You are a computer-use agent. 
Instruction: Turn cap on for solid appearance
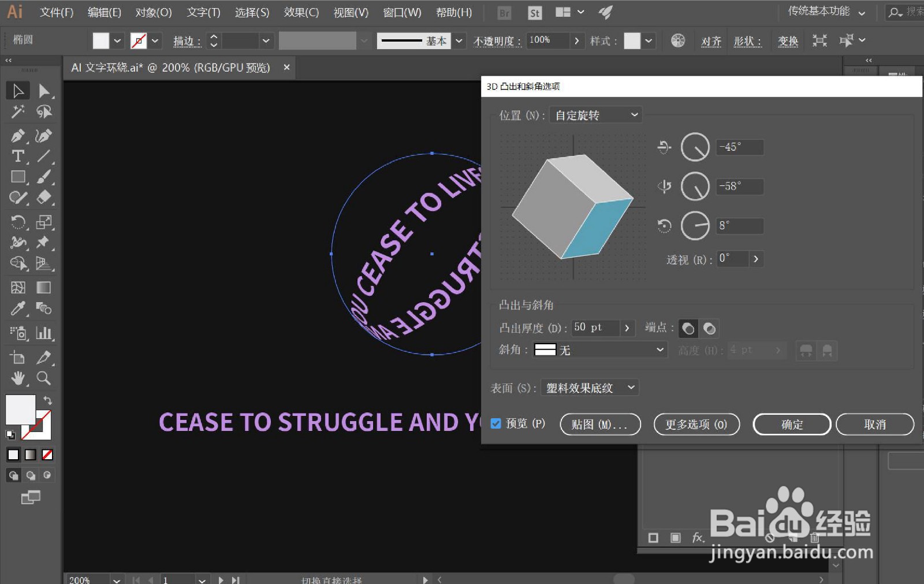(688, 329)
